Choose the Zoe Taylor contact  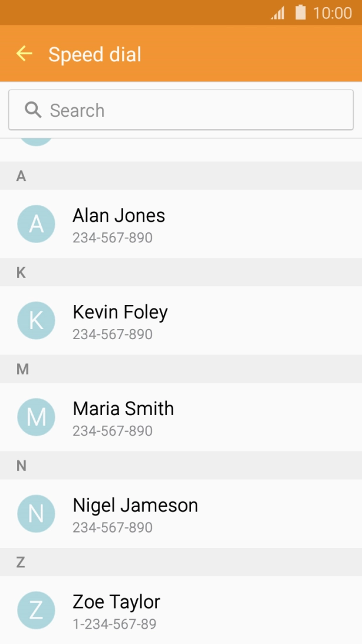tap(116, 602)
